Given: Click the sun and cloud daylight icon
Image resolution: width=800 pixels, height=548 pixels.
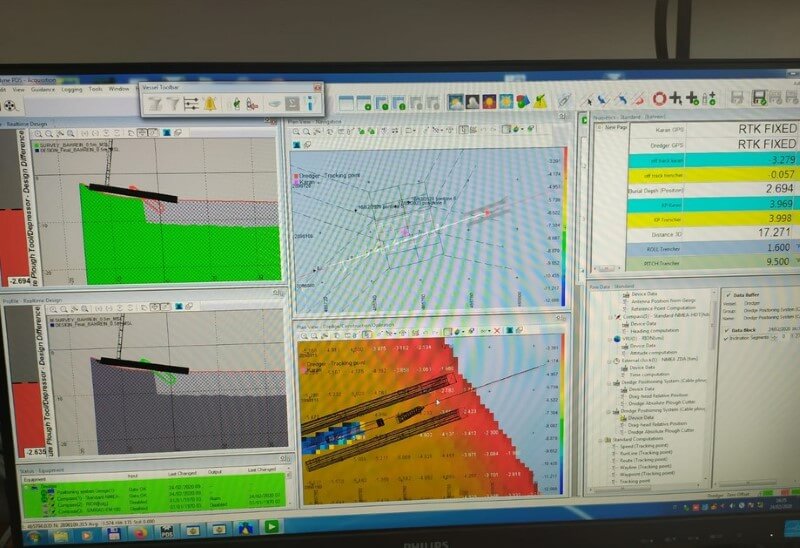Looking at the screenshot, I should pyautogui.click(x=455, y=102).
